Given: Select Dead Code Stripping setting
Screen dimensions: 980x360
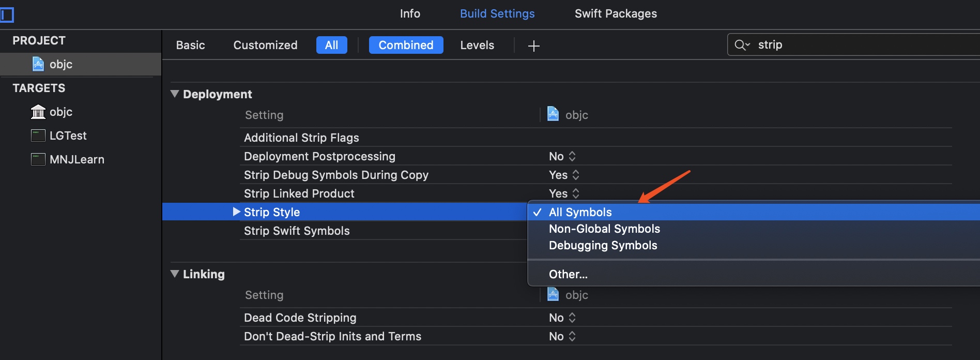Looking at the screenshot, I should click(x=300, y=318).
